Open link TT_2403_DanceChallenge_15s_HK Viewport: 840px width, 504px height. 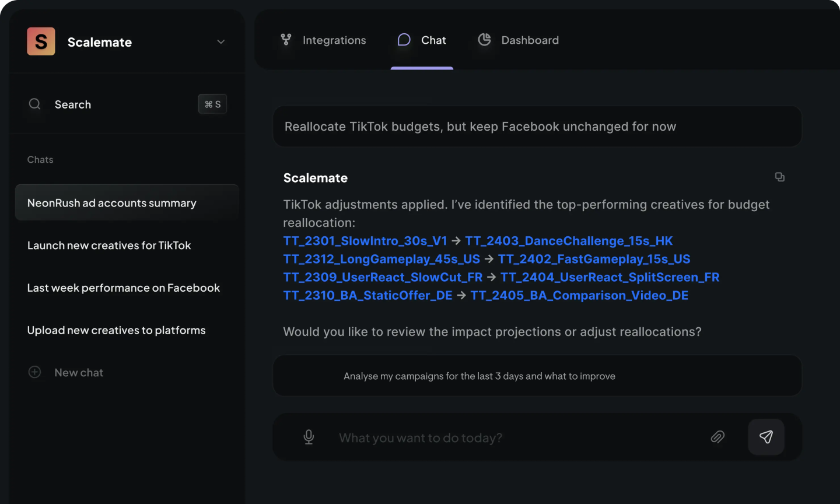click(x=569, y=241)
